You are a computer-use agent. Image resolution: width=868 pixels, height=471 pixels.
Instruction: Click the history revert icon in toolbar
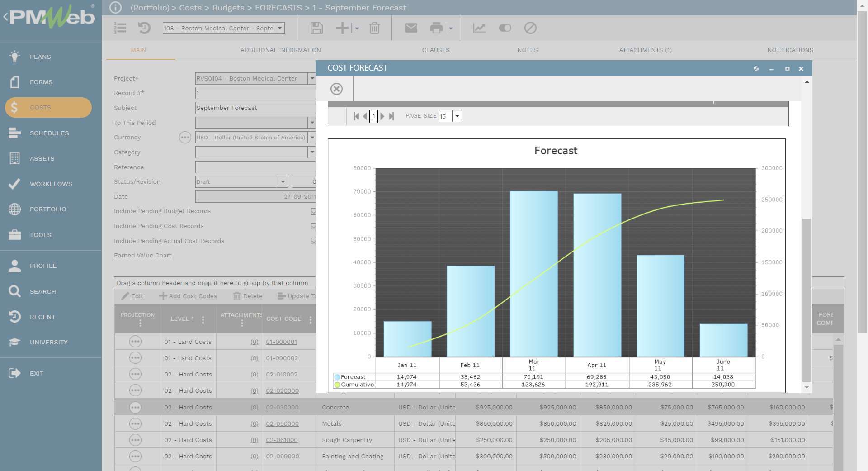tap(144, 28)
